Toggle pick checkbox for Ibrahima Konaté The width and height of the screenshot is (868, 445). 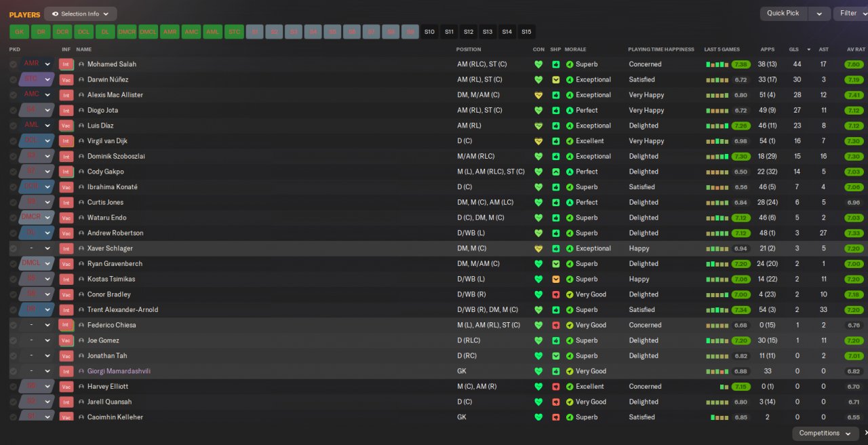pyautogui.click(x=13, y=187)
